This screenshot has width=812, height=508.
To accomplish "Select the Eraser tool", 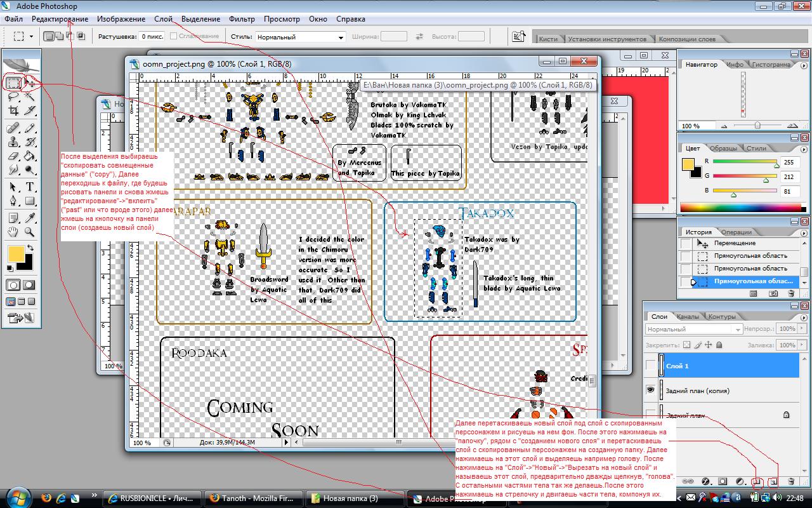I will point(13,156).
